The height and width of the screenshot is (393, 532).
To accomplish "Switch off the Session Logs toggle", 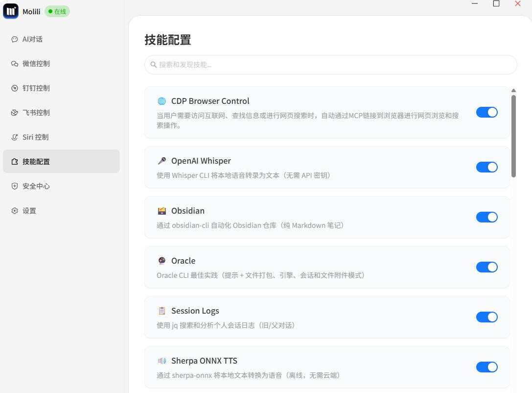I will [486, 317].
